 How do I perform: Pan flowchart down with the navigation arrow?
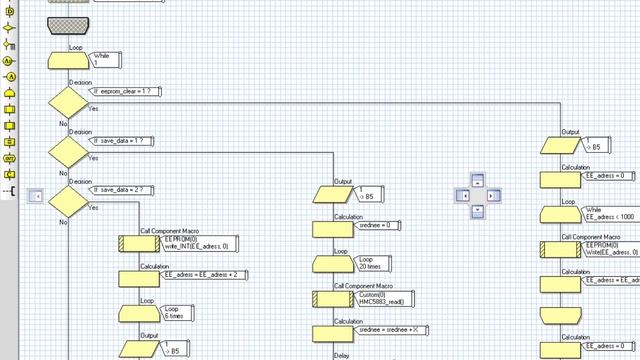[x=478, y=211]
